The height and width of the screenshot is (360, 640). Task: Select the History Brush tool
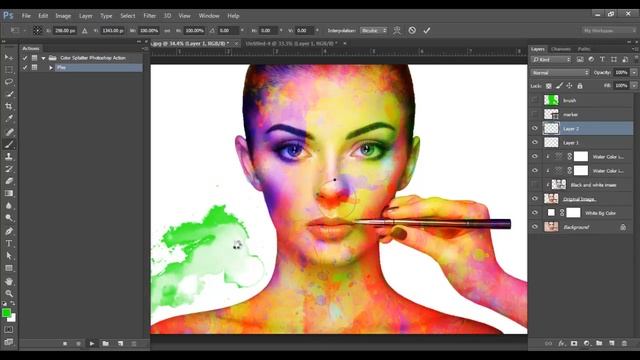9,169
